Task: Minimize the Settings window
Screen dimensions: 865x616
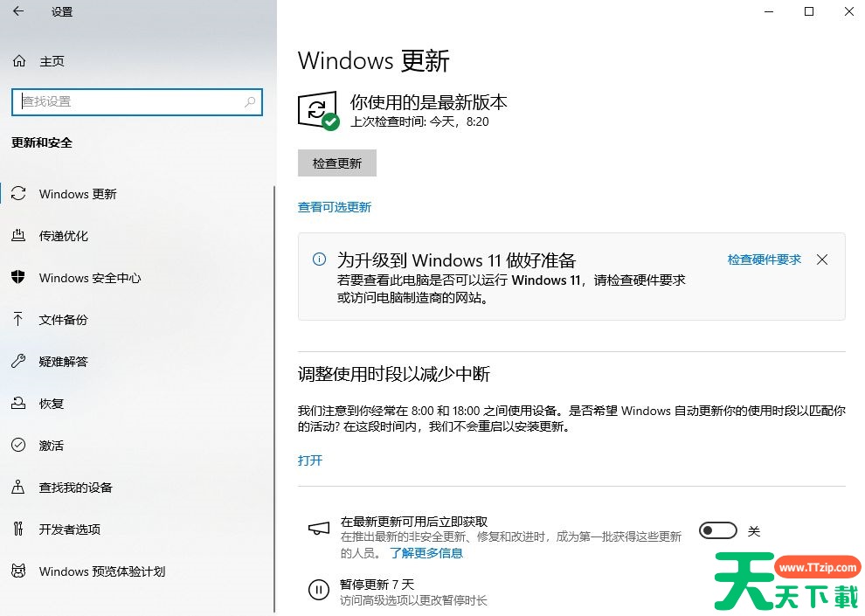Action: coord(769,11)
